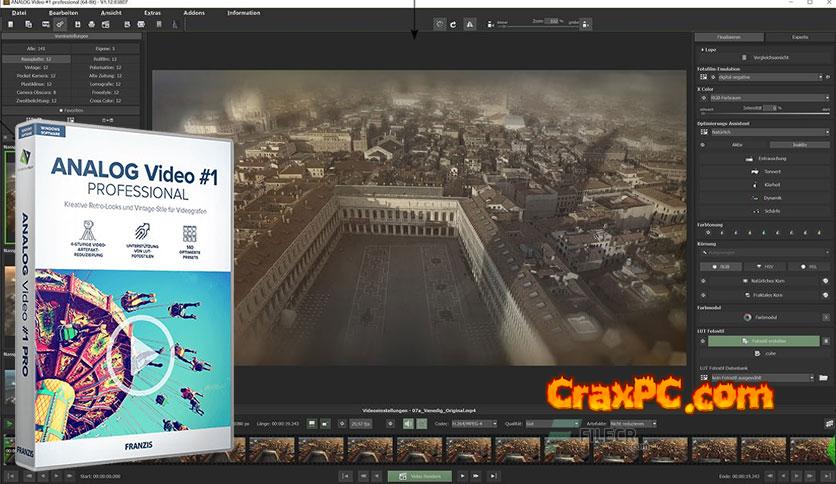The image size is (836, 484).
Task: Jump to first frame of video
Action: tap(345, 477)
